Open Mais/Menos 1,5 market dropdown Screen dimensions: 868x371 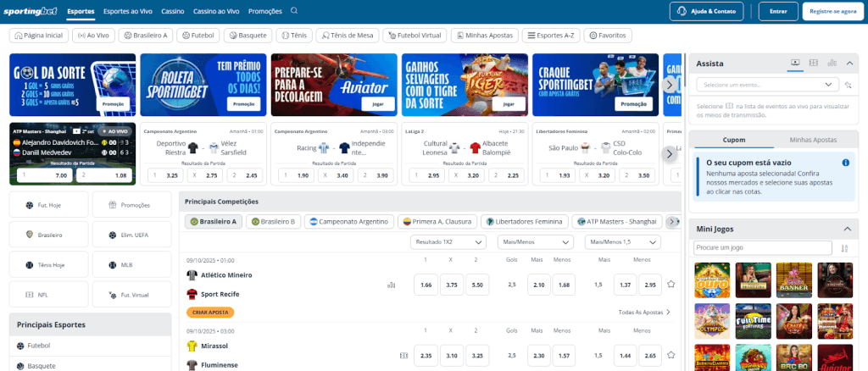tap(623, 242)
